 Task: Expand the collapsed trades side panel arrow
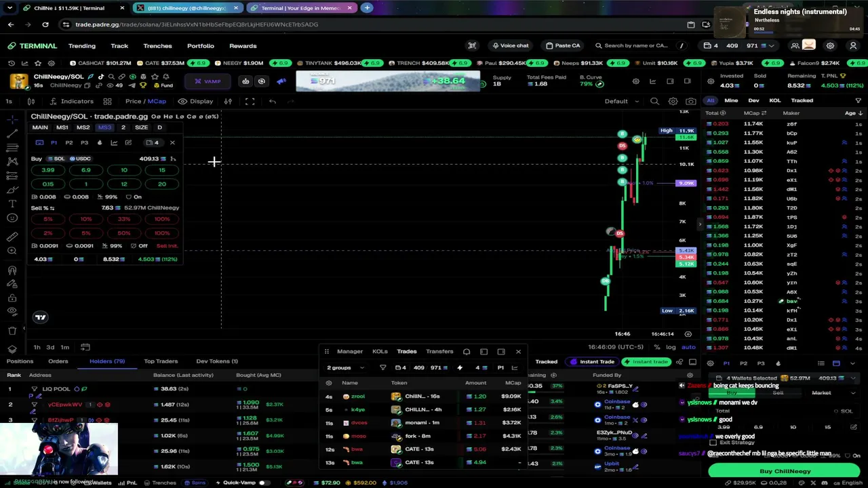tap(700, 224)
